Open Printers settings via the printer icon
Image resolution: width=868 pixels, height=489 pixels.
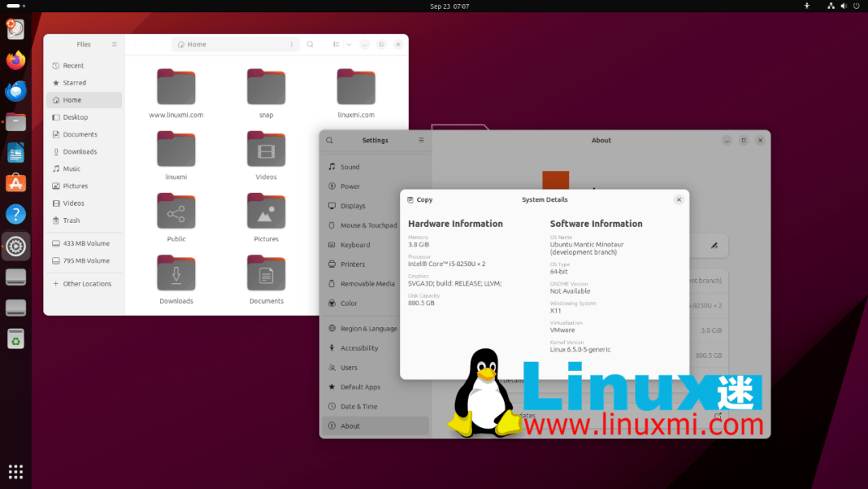(330, 264)
